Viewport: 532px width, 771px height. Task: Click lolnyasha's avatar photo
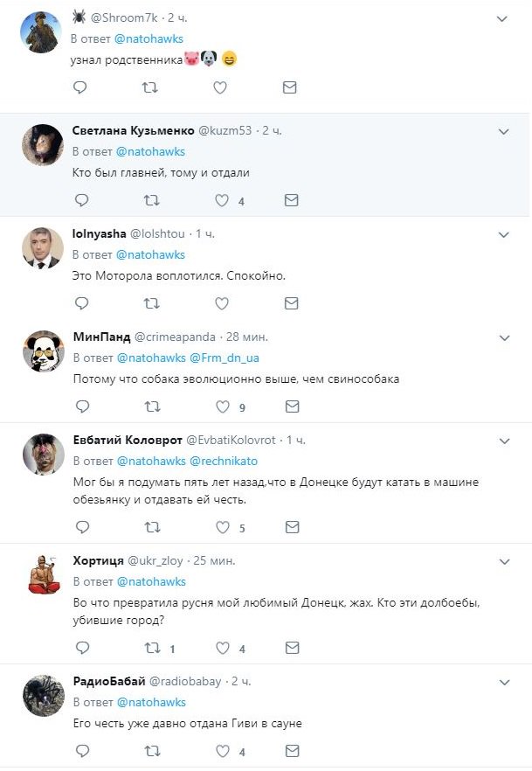click(x=40, y=247)
